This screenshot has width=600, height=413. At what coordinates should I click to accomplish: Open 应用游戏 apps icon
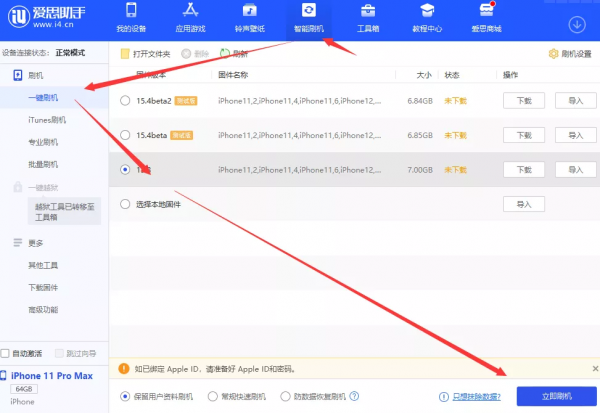(x=190, y=10)
